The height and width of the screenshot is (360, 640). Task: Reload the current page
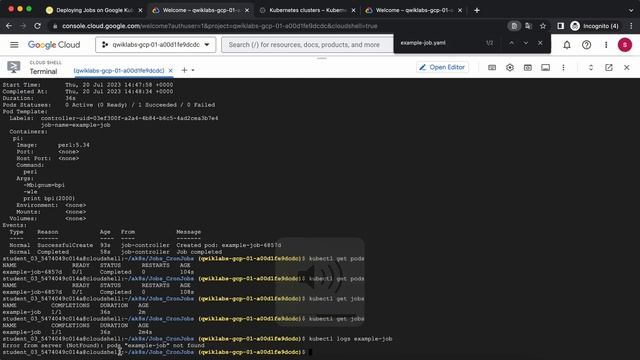[x=38, y=26]
